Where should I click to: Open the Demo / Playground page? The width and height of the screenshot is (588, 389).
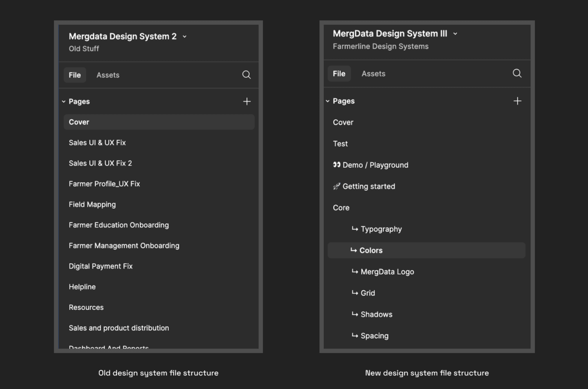tap(375, 165)
